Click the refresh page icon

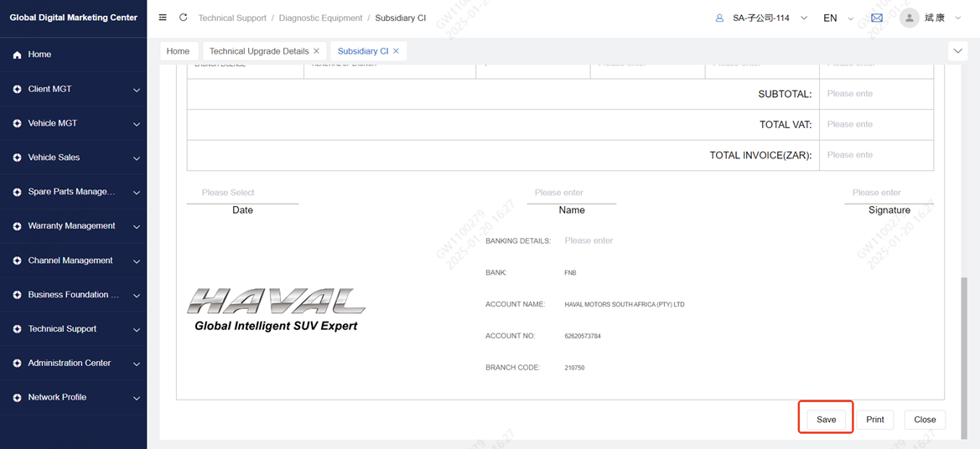(x=183, y=18)
